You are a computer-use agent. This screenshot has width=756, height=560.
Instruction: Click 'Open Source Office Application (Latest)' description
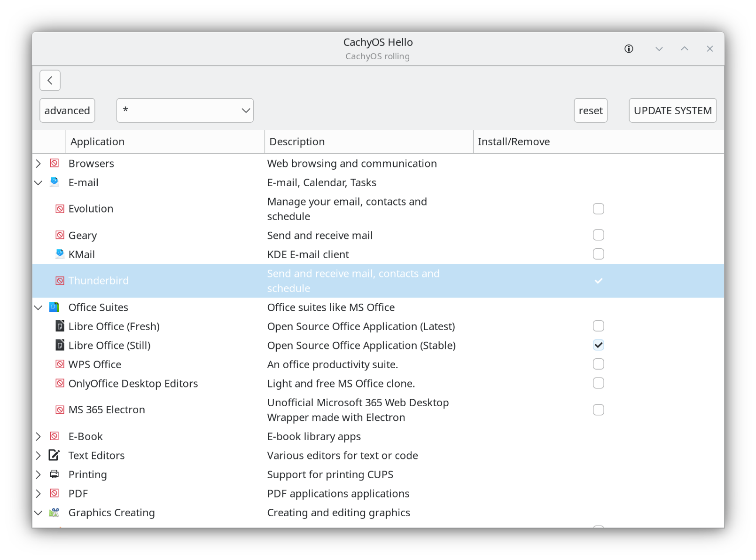click(361, 326)
